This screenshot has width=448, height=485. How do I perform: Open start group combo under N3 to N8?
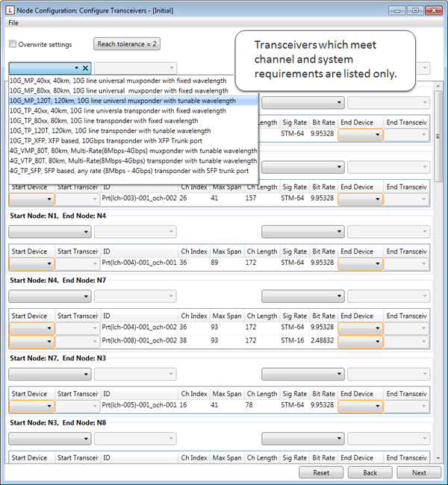pyautogui.click(x=50, y=439)
